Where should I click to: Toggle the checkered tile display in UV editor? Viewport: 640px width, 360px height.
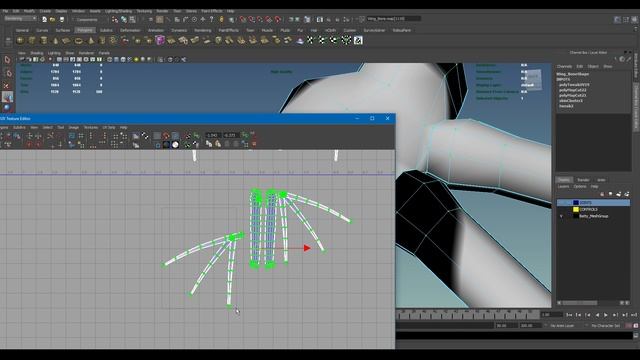[145, 136]
